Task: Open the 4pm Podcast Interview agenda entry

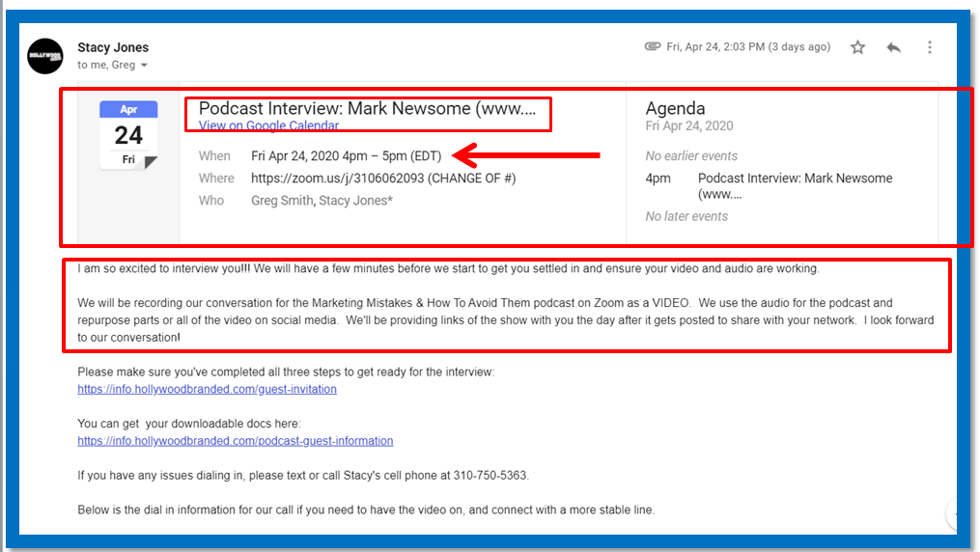Action: pos(794,185)
